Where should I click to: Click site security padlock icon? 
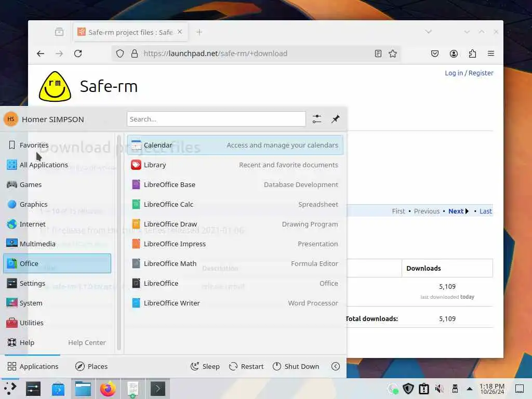(x=135, y=54)
